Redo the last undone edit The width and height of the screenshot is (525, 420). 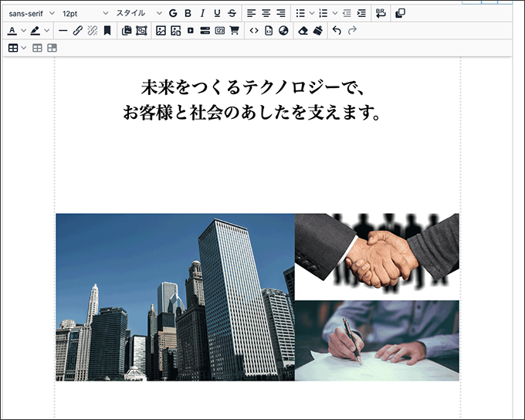pyautogui.click(x=352, y=31)
